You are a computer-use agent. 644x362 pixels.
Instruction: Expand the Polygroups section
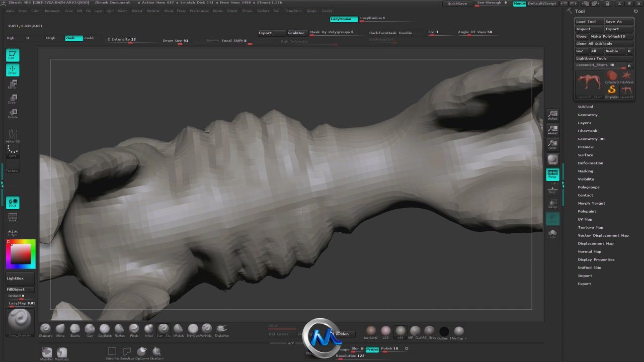(589, 187)
